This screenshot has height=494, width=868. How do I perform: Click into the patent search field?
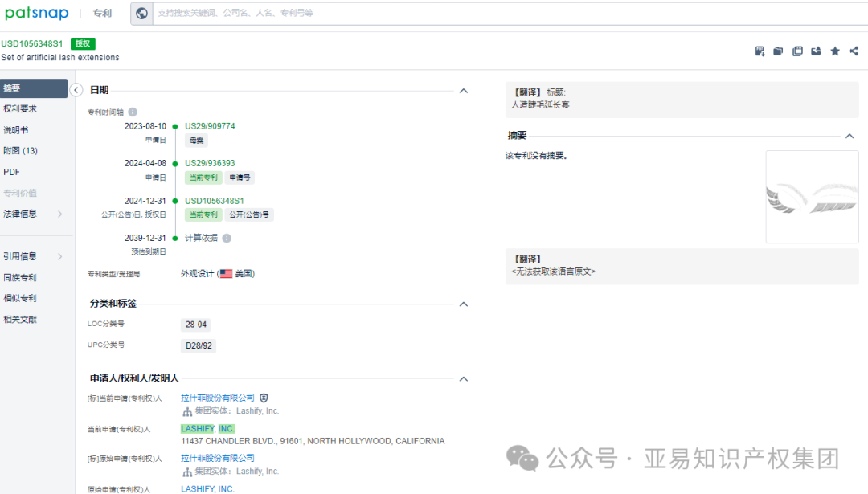pyautogui.click(x=510, y=14)
